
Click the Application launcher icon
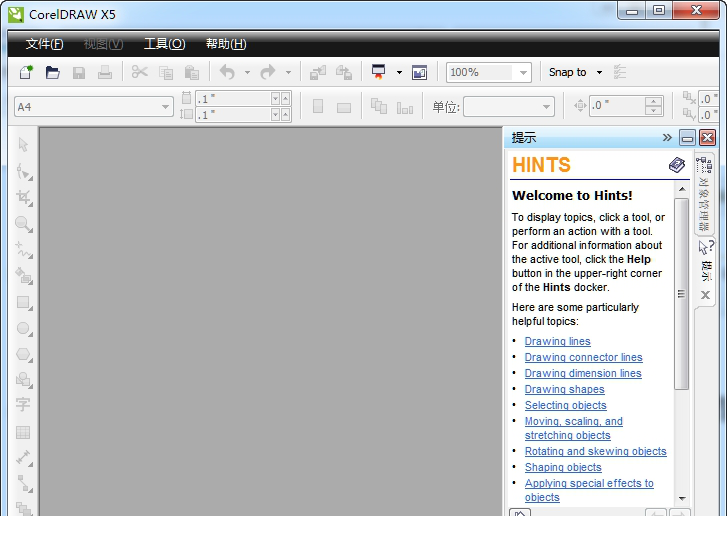click(379, 72)
